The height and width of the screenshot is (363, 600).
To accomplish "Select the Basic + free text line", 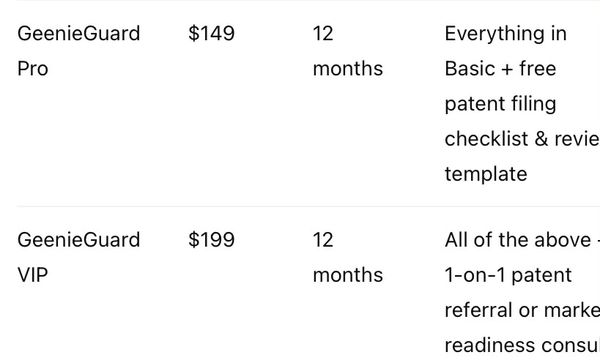I will click(500, 69).
